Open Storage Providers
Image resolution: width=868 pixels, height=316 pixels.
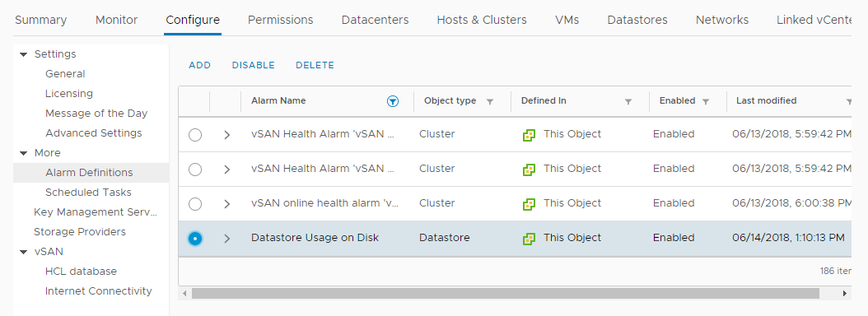tap(80, 232)
